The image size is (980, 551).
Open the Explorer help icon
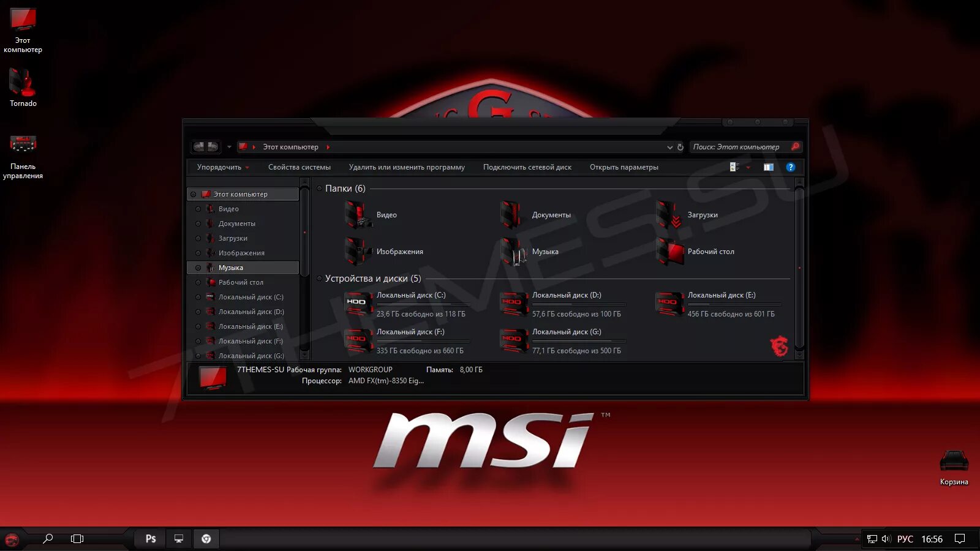point(791,167)
